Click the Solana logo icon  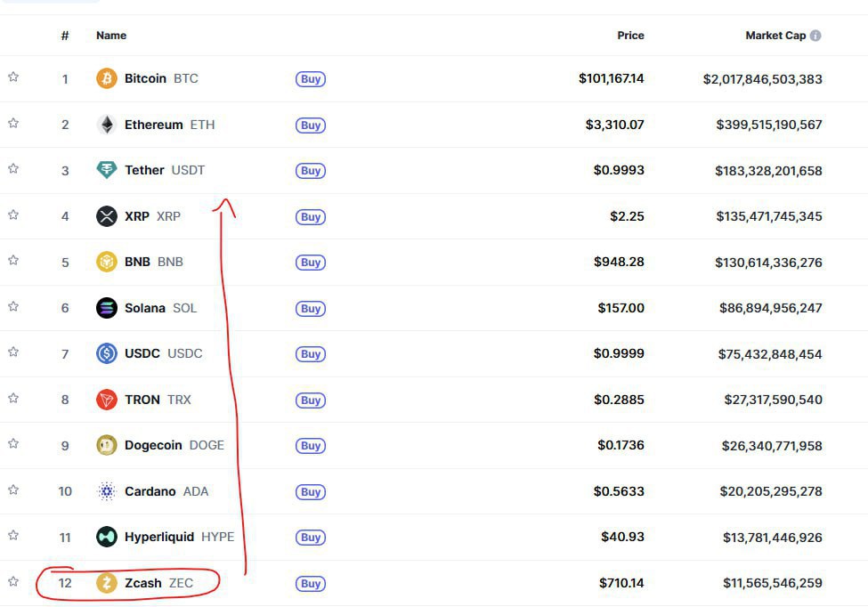[107, 308]
